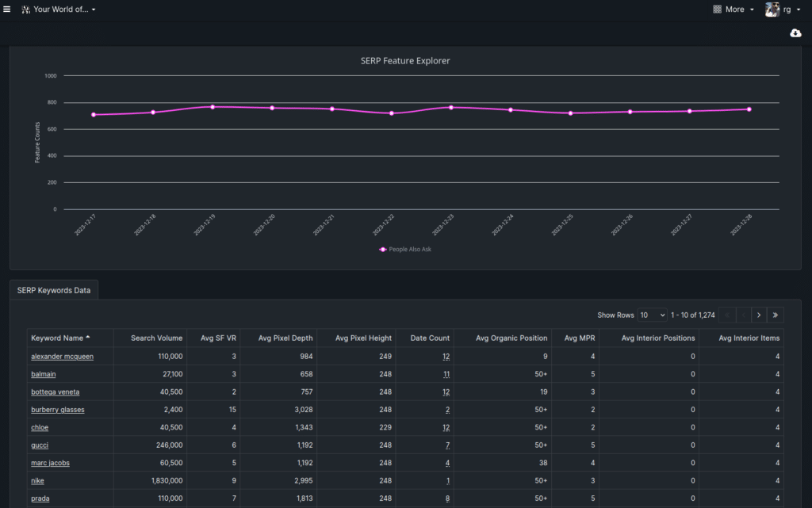The width and height of the screenshot is (812, 508).
Task: Click search volume 246,000 for gucci
Action: pyautogui.click(x=170, y=445)
